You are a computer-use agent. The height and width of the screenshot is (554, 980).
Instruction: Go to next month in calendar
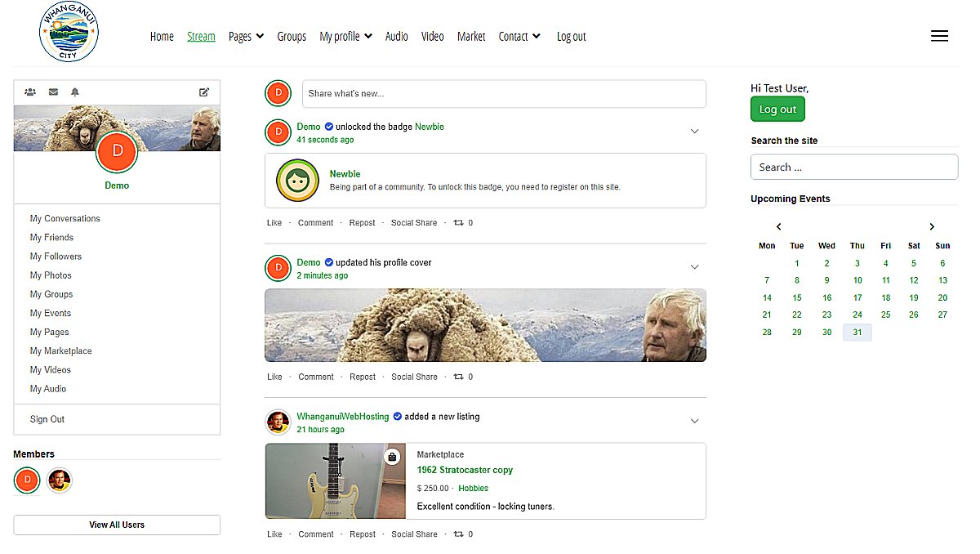coord(932,226)
